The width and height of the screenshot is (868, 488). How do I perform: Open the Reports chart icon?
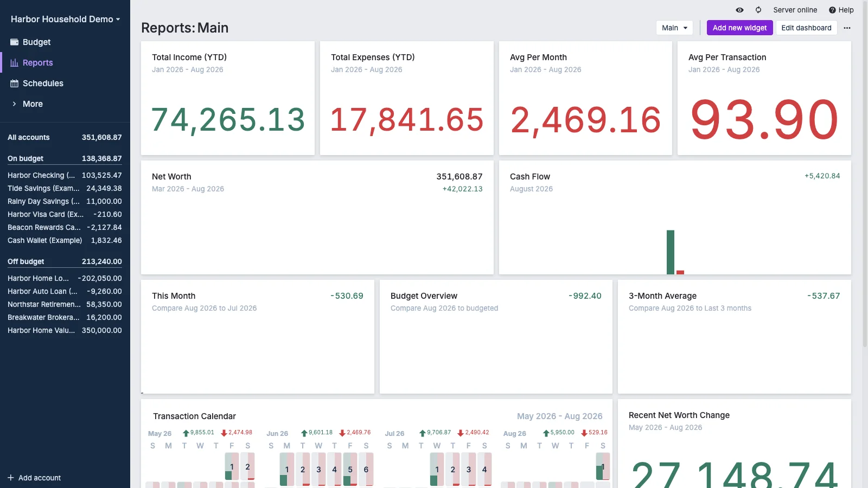pos(14,62)
